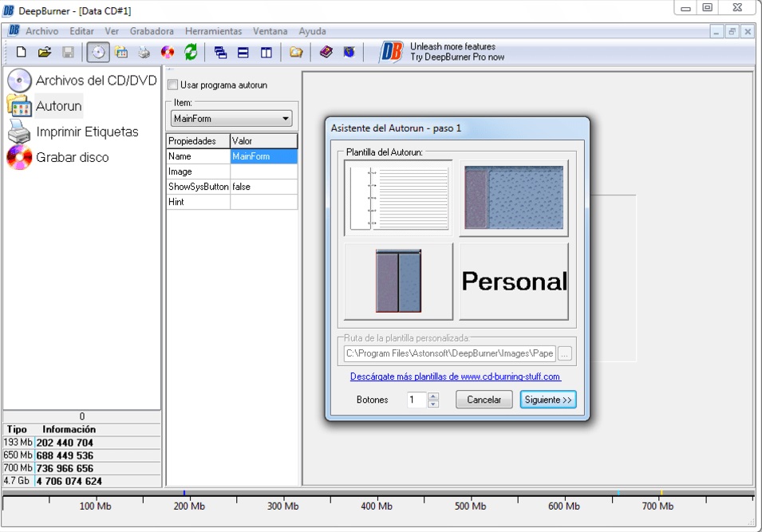Click the burn disc toolbar icon
Image resolution: width=762 pixels, height=532 pixels.
click(168, 52)
